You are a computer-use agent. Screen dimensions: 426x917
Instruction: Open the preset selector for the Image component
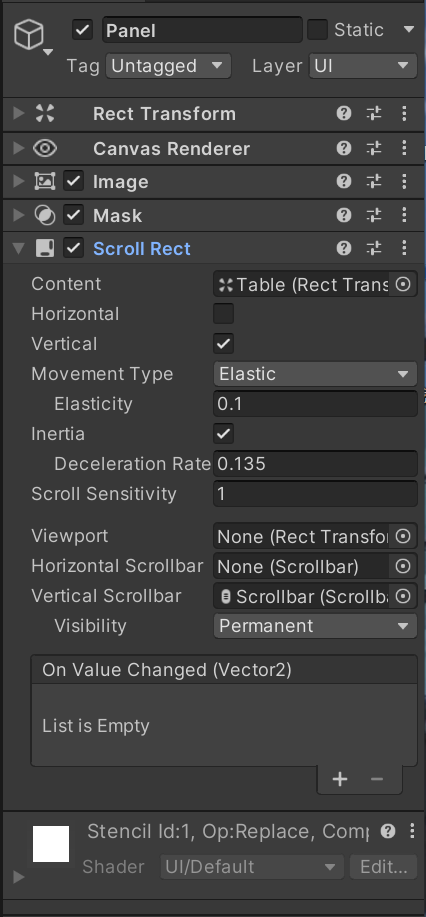tap(374, 181)
